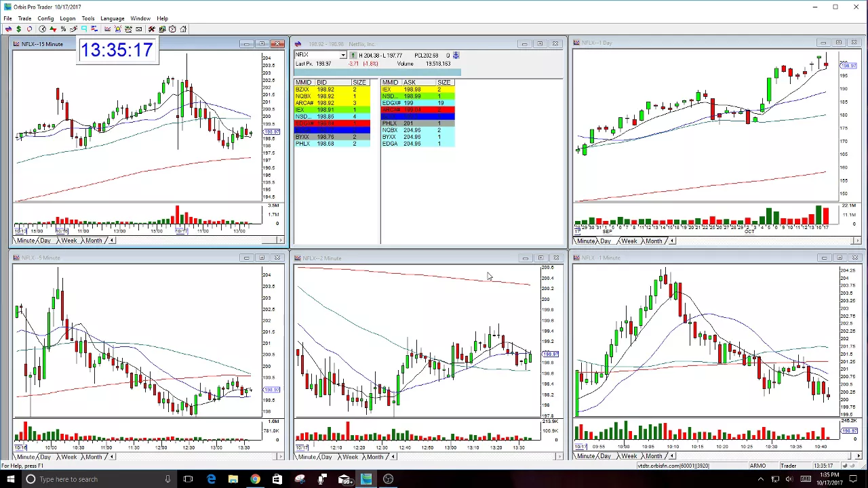
Task: Click the red refresh arrows toolbar icon
Action: click(x=29, y=29)
